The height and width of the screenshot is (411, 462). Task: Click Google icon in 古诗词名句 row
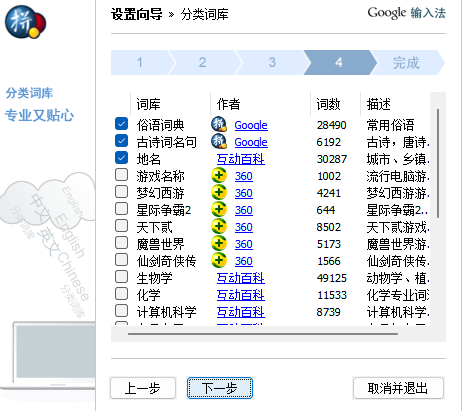[x=219, y=141]
